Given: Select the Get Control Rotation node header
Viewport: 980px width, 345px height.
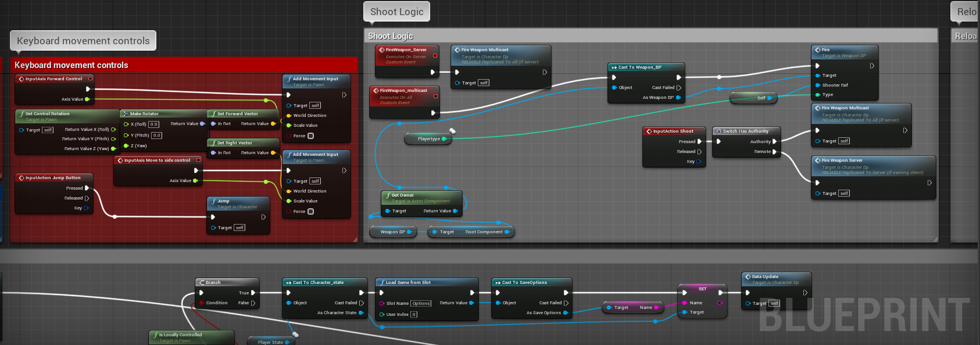Looking at the screenshot, I should tap(67, 116).
